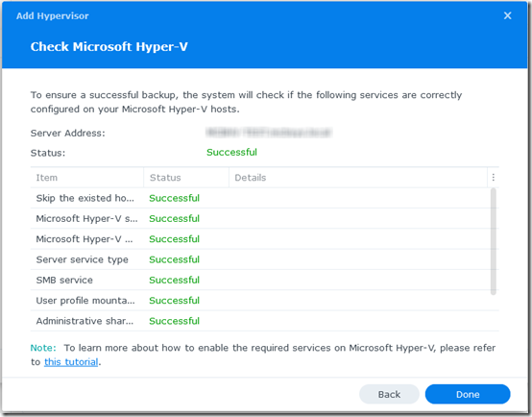Screen dimensions: 532x417
Task: Click Successful status for Administrative share
Action: pyautogui.click(x=174, y=321)
